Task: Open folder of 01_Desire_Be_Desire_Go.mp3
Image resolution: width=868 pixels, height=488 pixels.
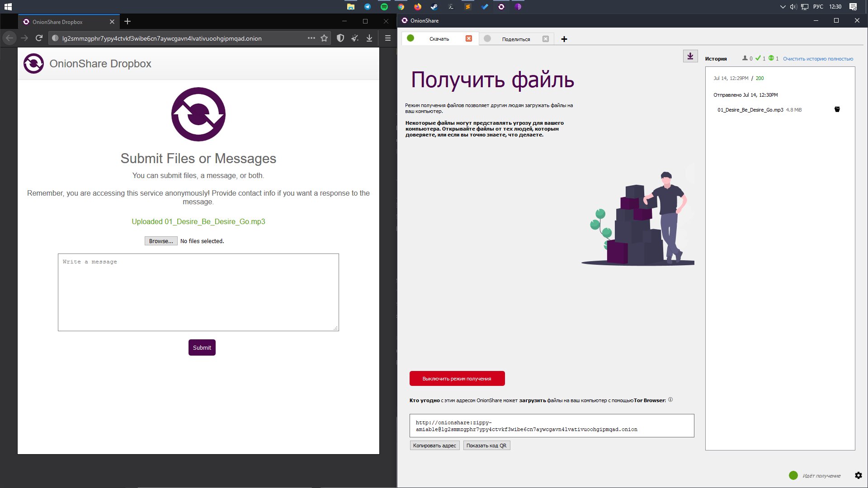Action: 837,109
